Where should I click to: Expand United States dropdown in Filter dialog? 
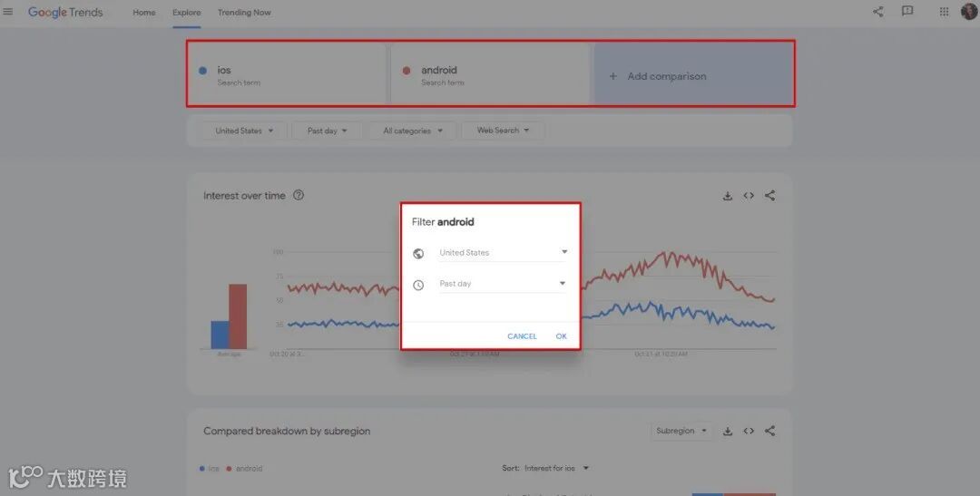pyautogui.click(x=503, y=252)
